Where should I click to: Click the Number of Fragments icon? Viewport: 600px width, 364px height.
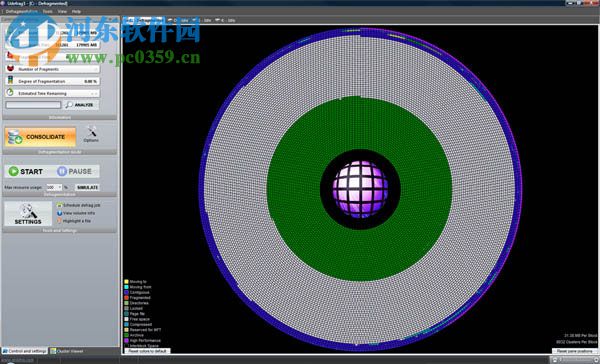point(11,69)
